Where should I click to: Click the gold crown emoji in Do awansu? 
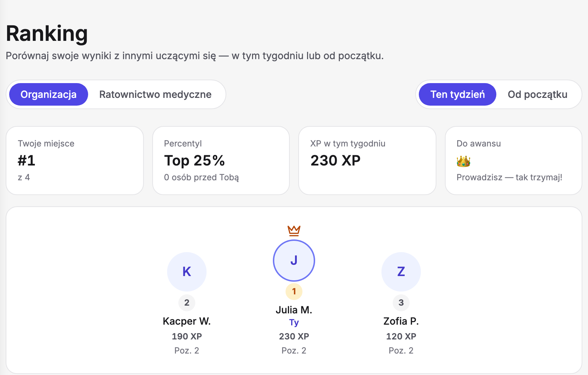(x=463, y=161)
